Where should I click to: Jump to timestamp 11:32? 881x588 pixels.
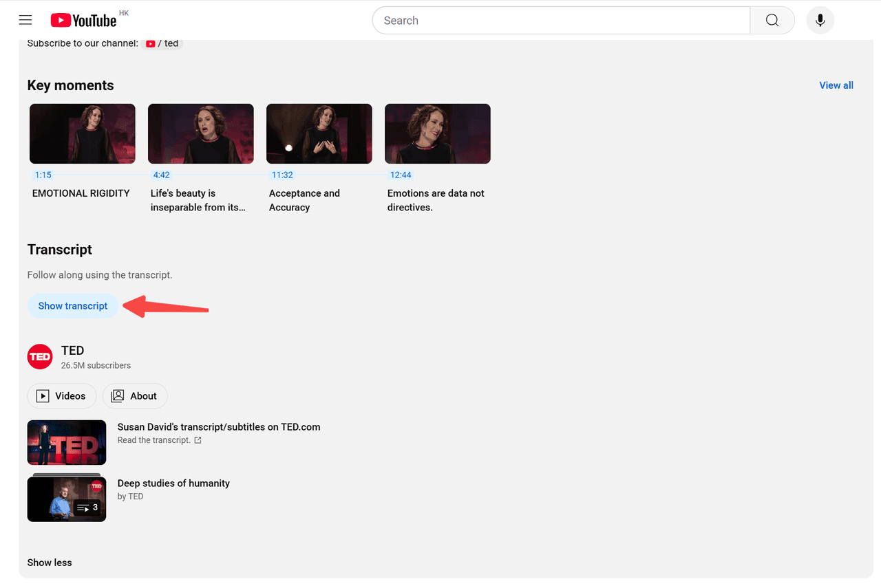282,175
